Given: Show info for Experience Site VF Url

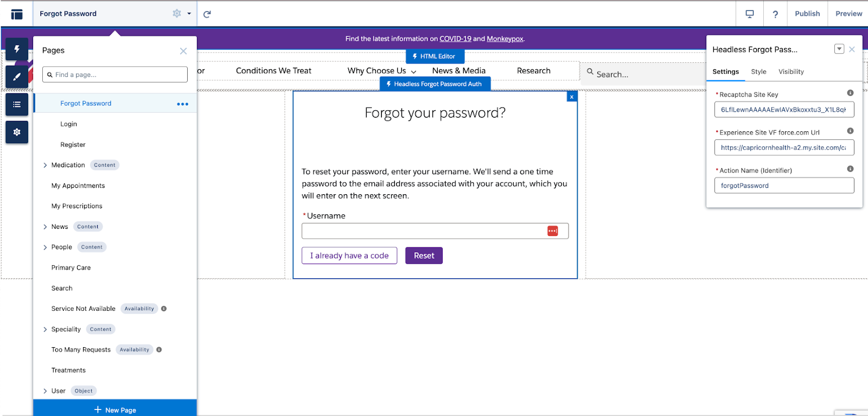Looking at the screenshot, I should 850,131.
